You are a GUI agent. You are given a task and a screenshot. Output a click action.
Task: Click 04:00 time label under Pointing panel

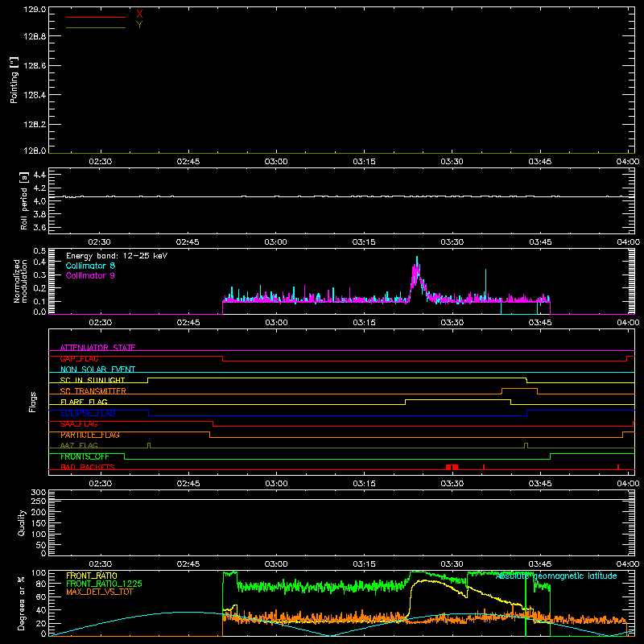pyautogui.click(x=628, y=162)
